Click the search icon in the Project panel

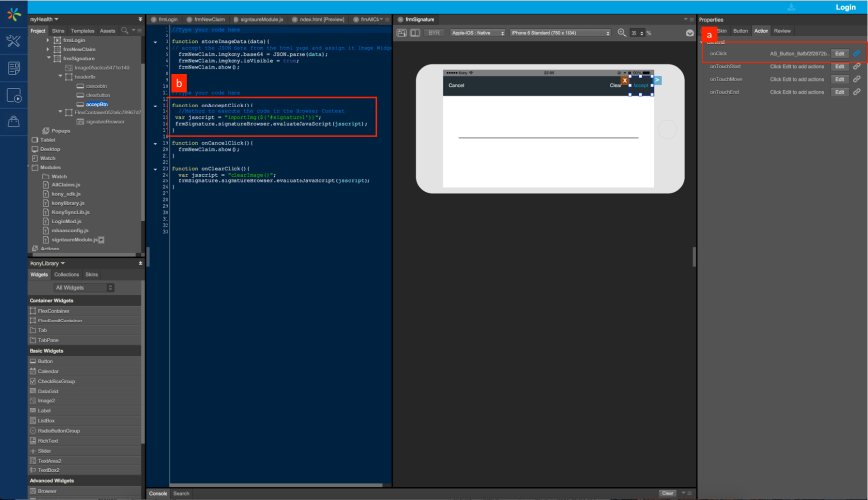(124, 31)
